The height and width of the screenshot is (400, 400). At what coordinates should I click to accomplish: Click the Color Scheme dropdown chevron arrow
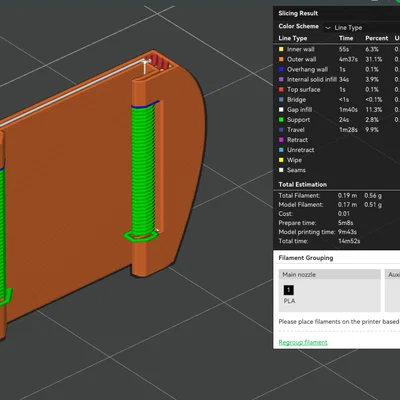pos(328,28)
